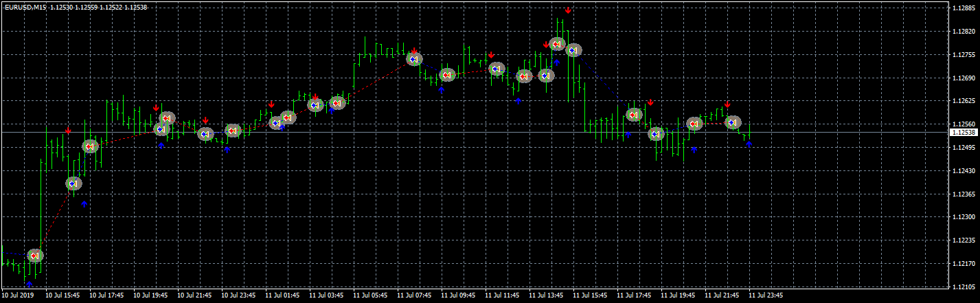Click the 11 Jul 13:45 time label
Image resolution: width=980 pixels, height=303 pixels.
tap(546, 295)
